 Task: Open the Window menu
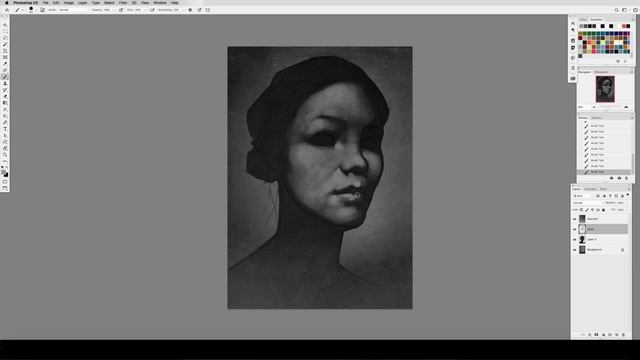pyautogui.click(x=160, y=3)
